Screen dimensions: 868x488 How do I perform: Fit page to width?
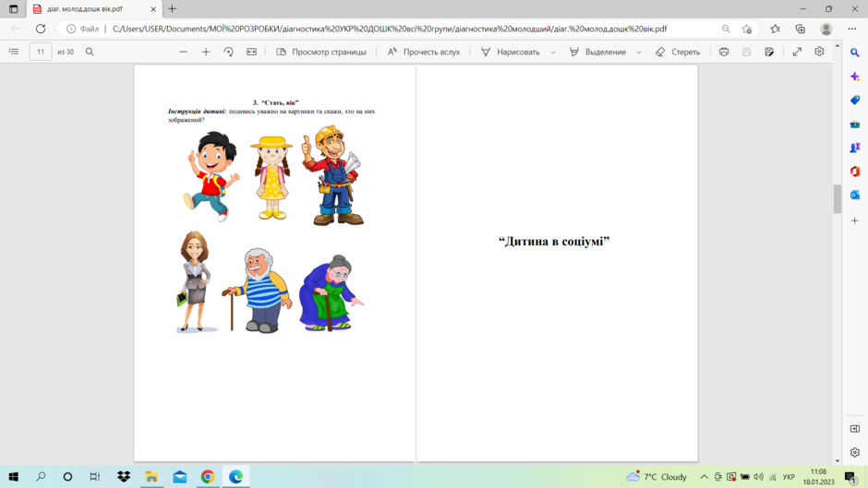251,52
